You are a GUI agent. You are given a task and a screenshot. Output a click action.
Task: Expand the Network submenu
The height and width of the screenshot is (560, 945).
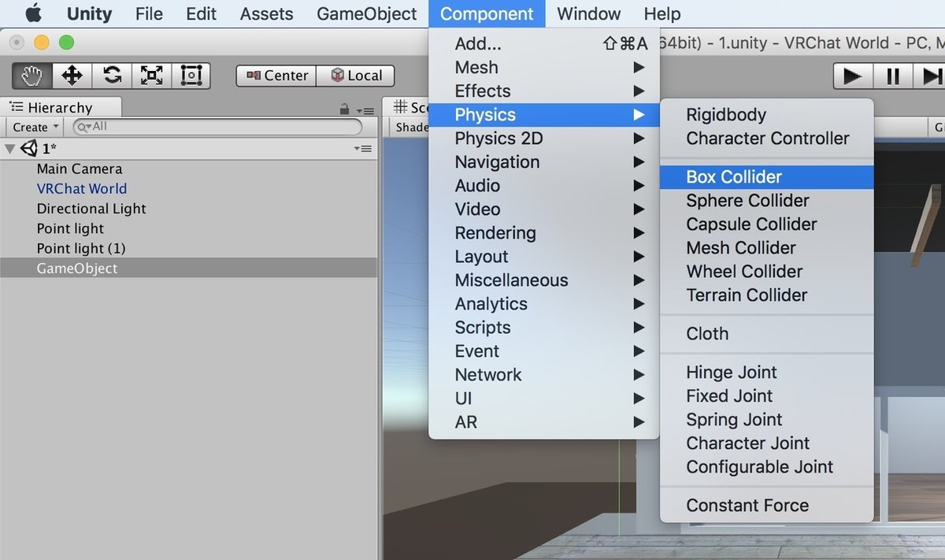[543, 375]
